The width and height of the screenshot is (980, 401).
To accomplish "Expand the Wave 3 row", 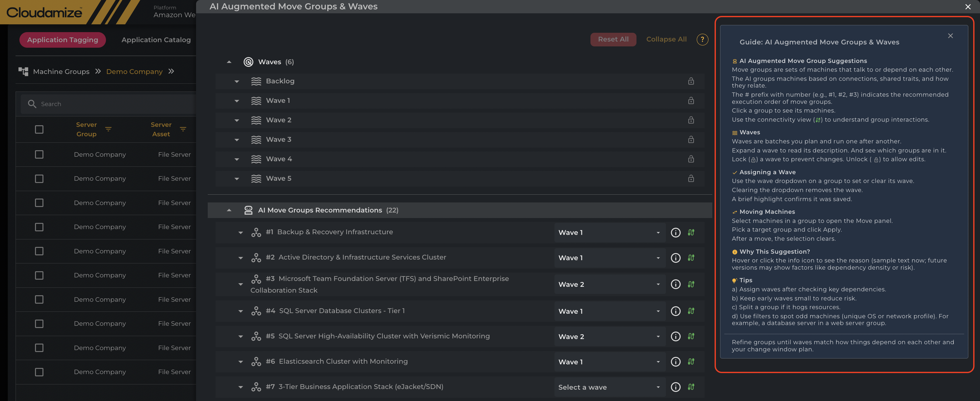I will [x=237, y=140].
